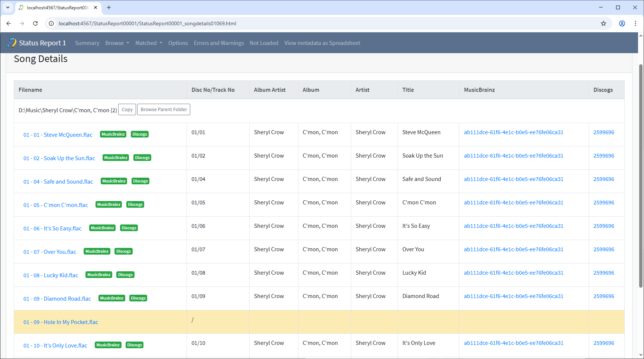Open Discogs 2599696 link for It's Only Love
Image resolution: width=644 pixels, height=359 pixels.
pyautogui.click(x=604, y=343)
